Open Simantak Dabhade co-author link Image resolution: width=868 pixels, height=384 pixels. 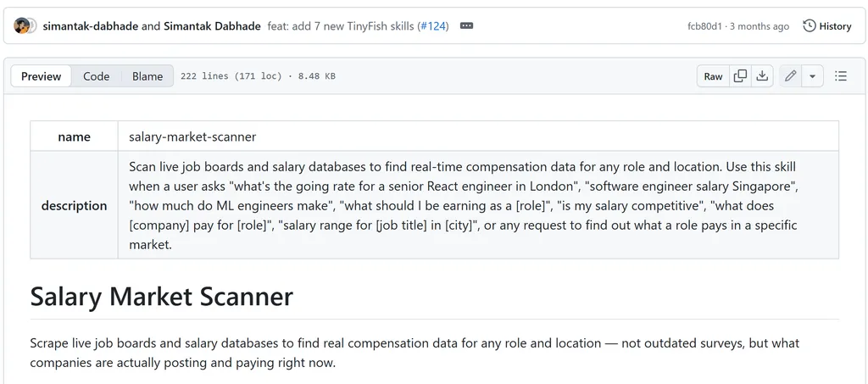212,26
